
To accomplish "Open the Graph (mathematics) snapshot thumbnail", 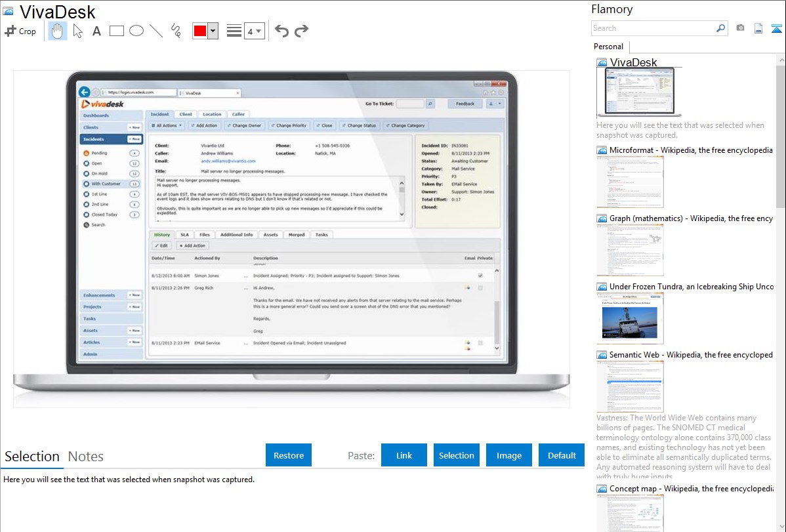I will [x=630, y=250].
